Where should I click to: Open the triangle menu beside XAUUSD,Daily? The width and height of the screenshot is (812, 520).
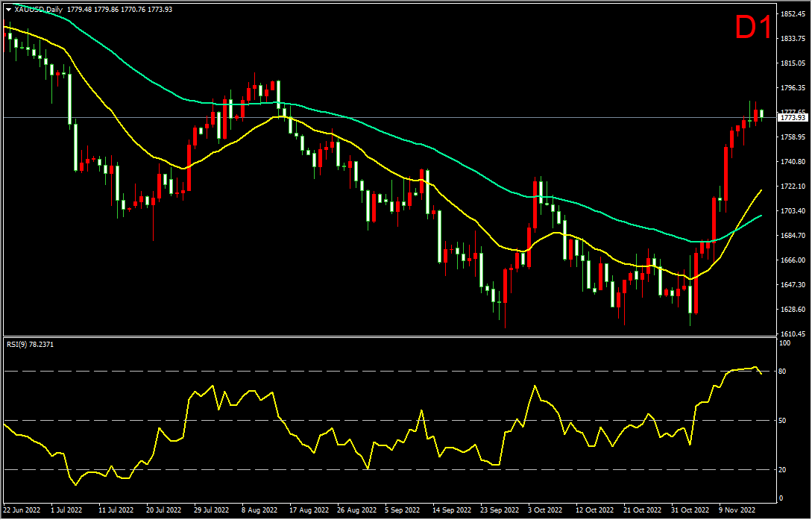tap(8, 9)
